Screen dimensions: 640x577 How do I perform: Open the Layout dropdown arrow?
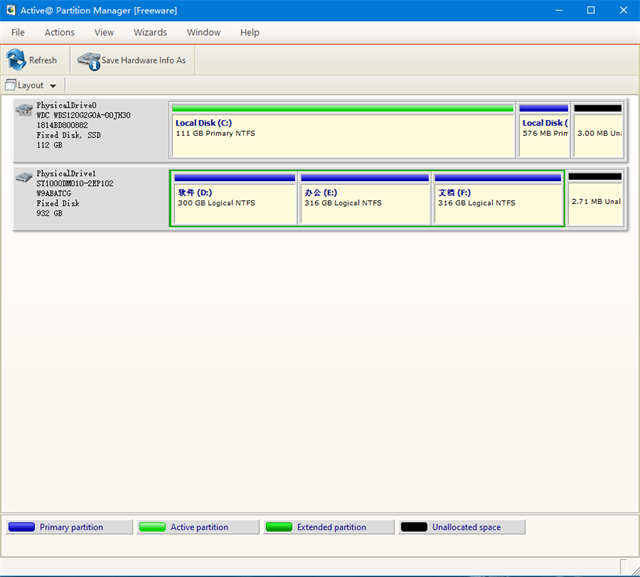click(53, 86)
